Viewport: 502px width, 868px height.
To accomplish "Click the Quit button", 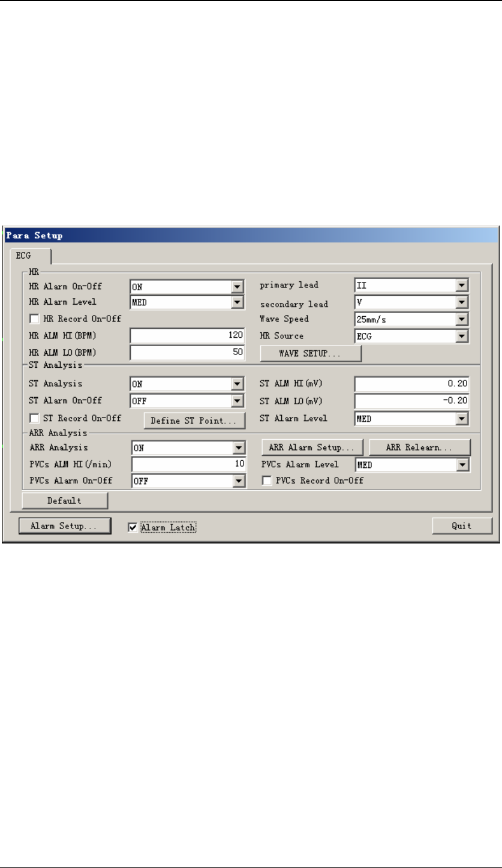I will click(x=462, y=526).
